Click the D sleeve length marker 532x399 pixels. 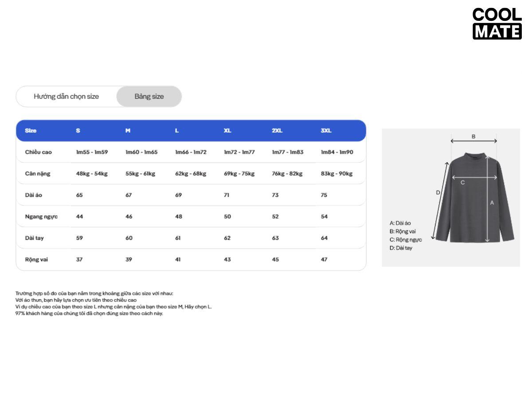click(x=438, y=192)
